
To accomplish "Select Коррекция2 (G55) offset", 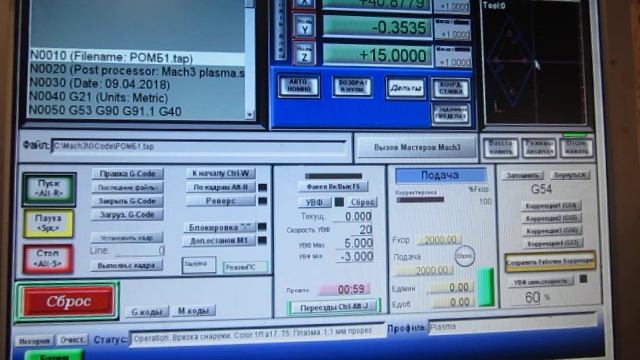I will (551, 218).
